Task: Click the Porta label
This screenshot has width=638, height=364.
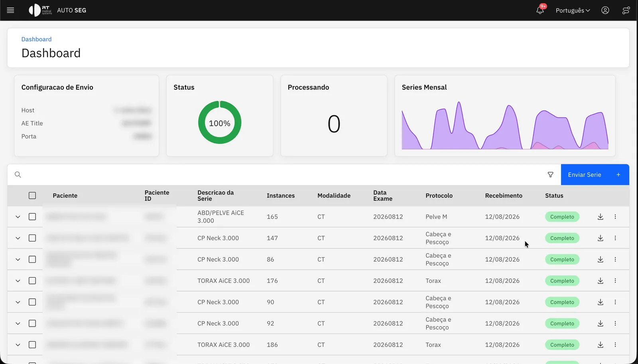Action: (x=29, y=136)
